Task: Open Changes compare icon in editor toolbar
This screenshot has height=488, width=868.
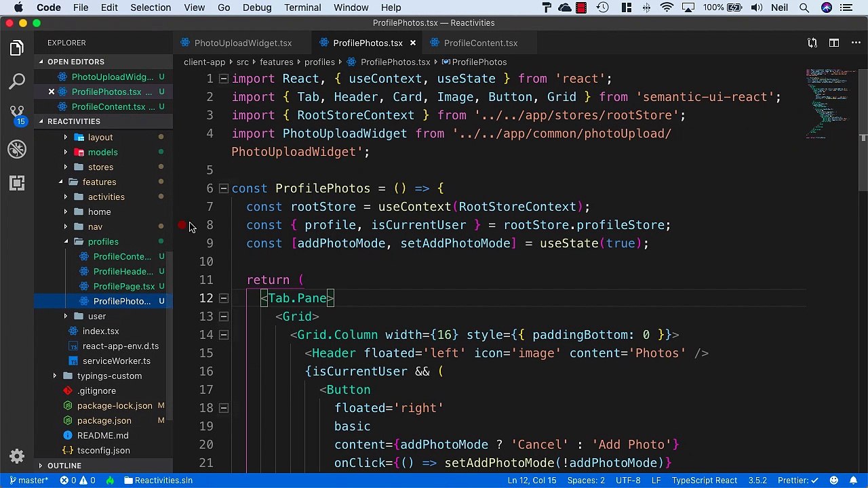Action: click(812, 43)
